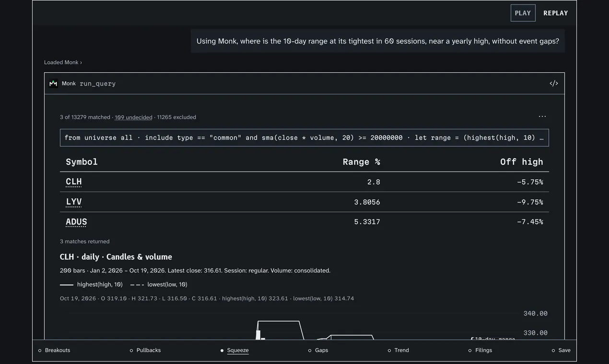Screen dimensions: 609x364
Task: Click the 3 matches returned text
Action: [x=85, y=241]
